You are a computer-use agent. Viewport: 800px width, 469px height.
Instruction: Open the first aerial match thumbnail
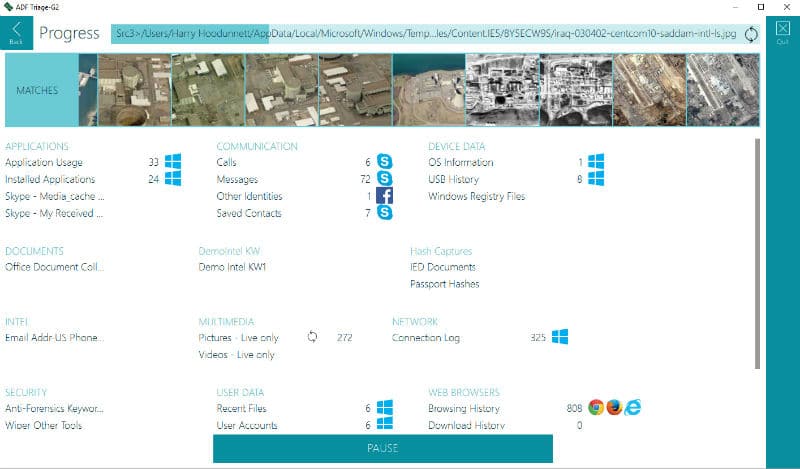click(x=134, y=90)
